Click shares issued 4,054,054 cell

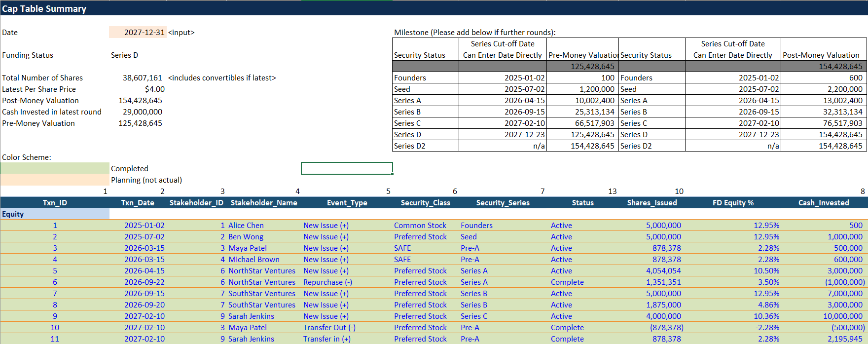point(651,271)
